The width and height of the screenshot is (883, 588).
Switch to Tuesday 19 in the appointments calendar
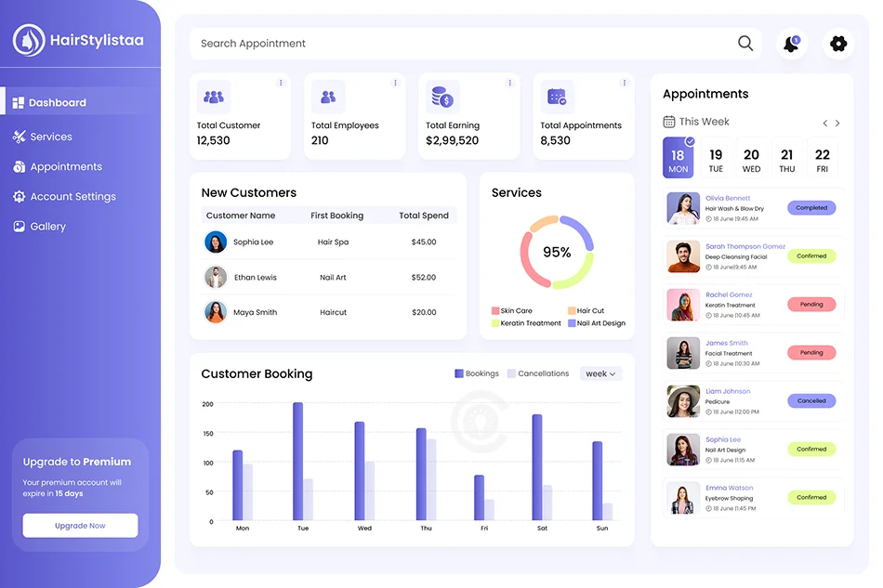(715, 157)
